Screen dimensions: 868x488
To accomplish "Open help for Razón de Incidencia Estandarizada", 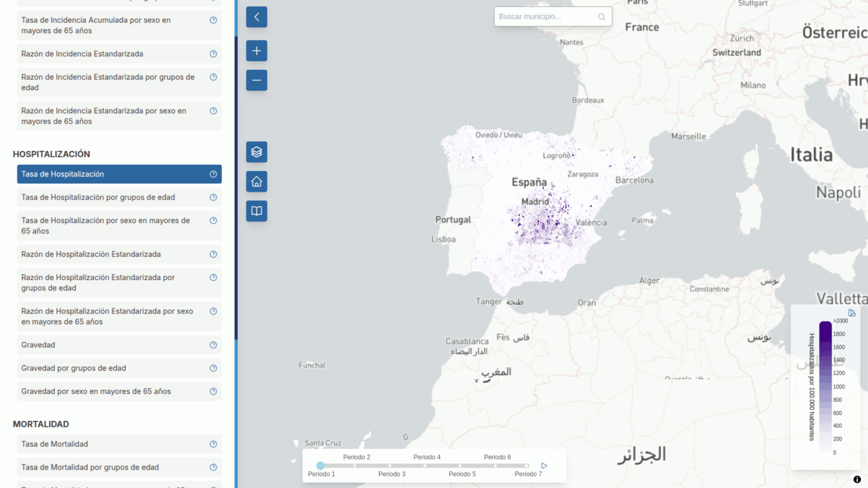I will [x=213, y=54].
